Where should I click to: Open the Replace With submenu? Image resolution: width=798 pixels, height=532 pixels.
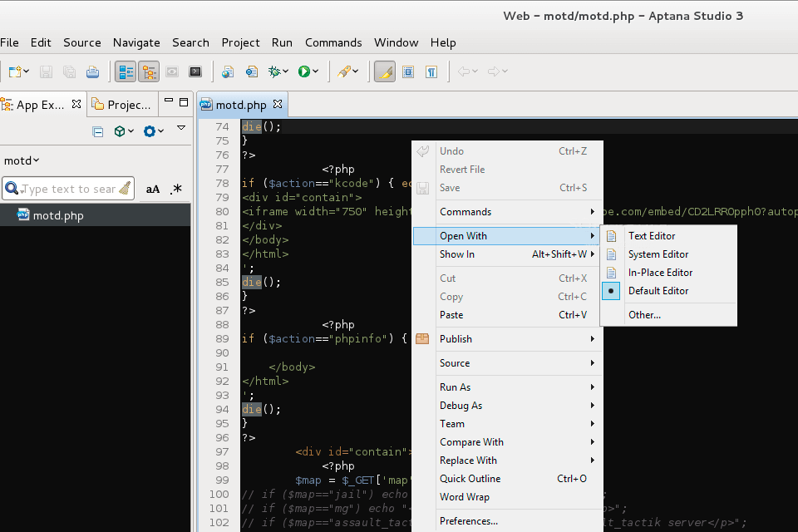[508, 461]
